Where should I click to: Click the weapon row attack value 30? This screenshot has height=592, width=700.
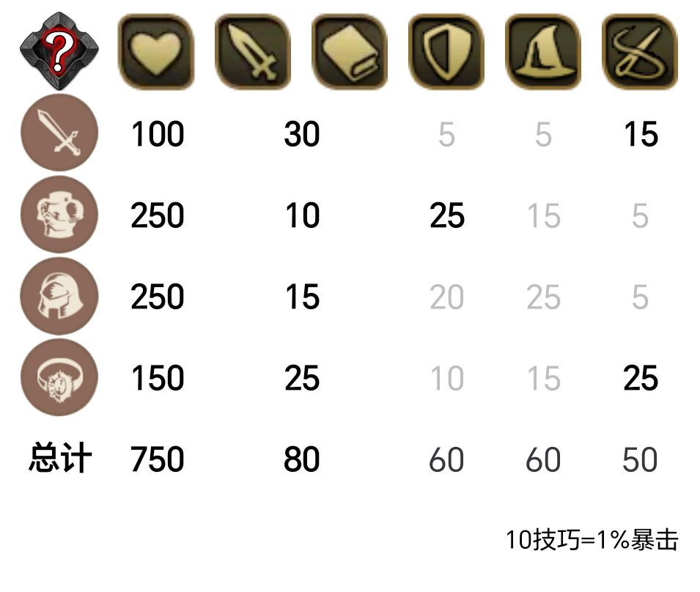click(302, 135)
